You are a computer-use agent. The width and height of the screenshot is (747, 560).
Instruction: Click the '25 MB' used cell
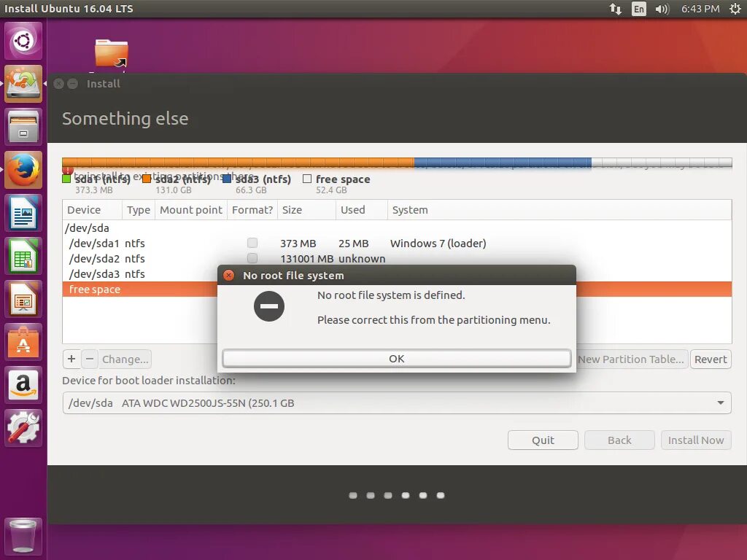point(354,244)
